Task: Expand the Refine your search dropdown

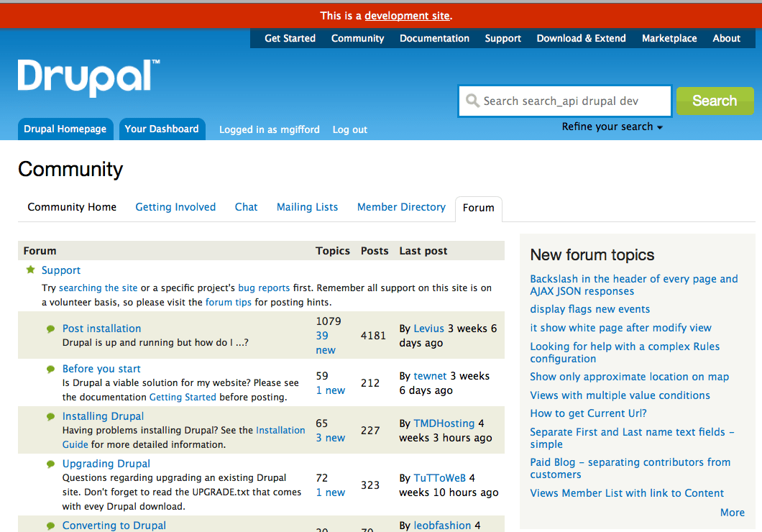Action: coord(612,127)
